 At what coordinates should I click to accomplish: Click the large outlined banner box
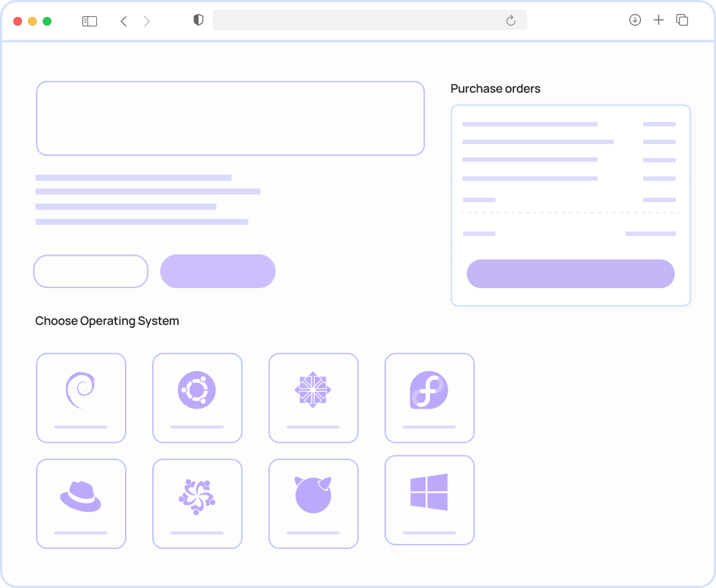230,118
